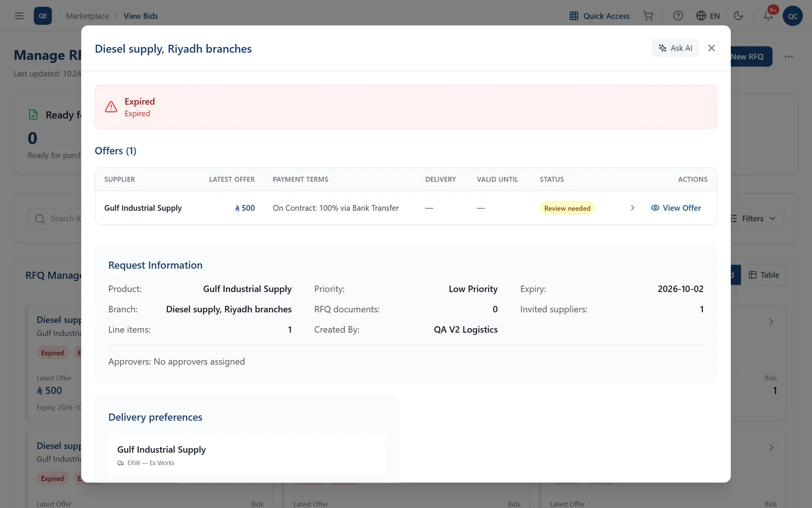Open the shopping cart

[648, 16]
